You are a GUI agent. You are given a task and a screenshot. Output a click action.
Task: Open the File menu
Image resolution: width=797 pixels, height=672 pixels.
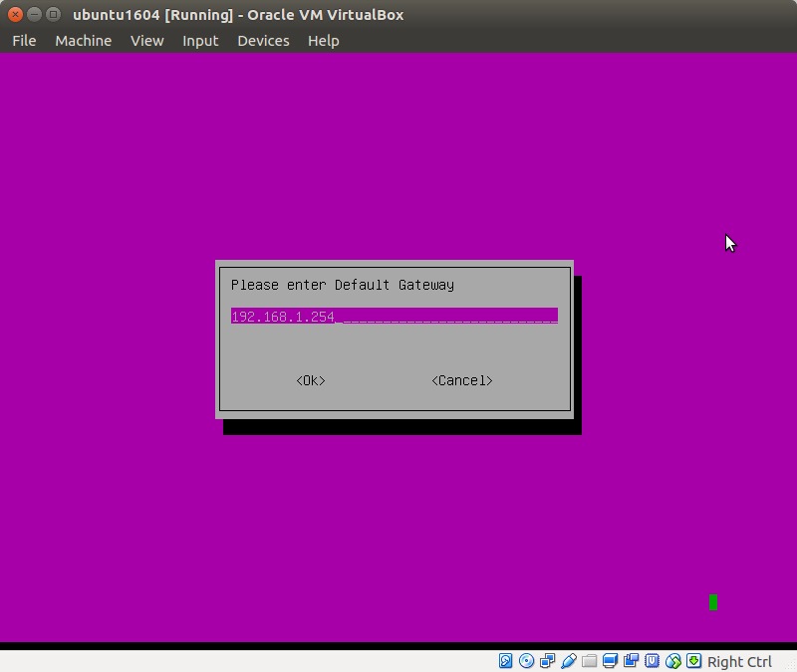24,41
